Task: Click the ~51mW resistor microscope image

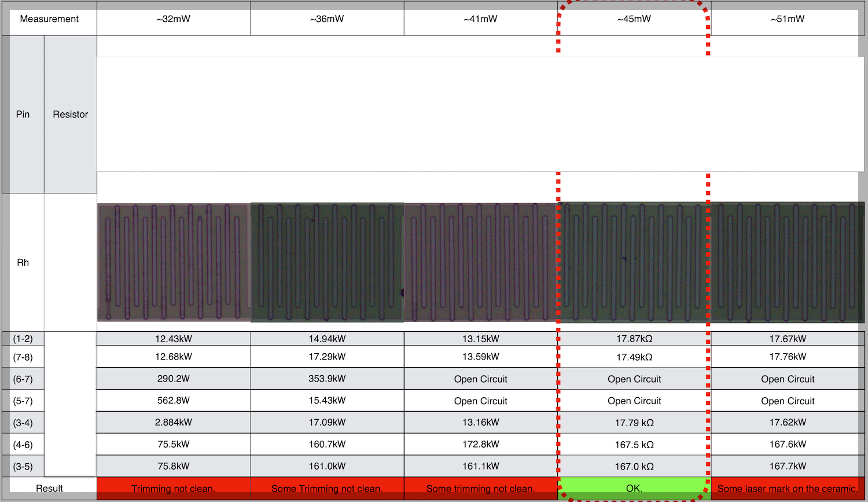Action: coord(788,262)
